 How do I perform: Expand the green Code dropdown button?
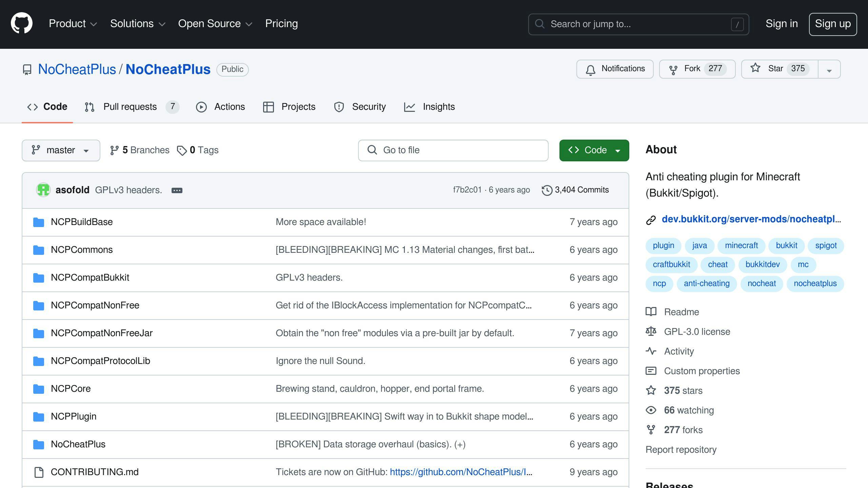coord(594,150)
